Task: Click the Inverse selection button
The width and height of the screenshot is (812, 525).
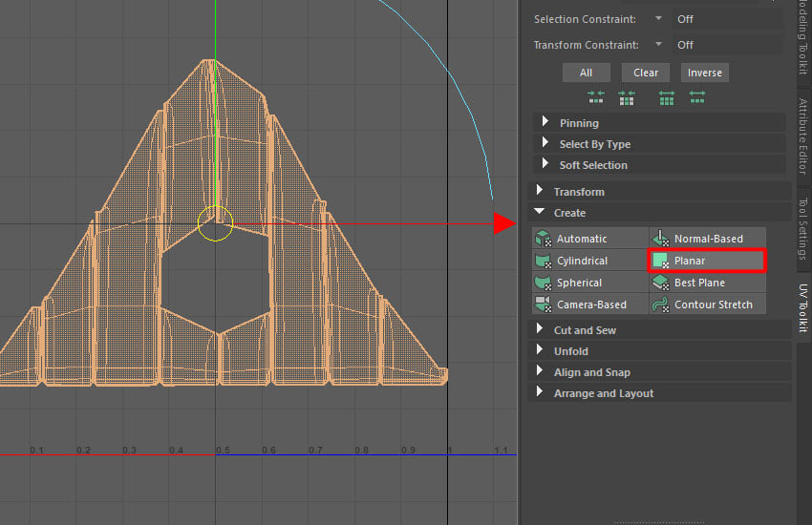Action: [705, 73]
